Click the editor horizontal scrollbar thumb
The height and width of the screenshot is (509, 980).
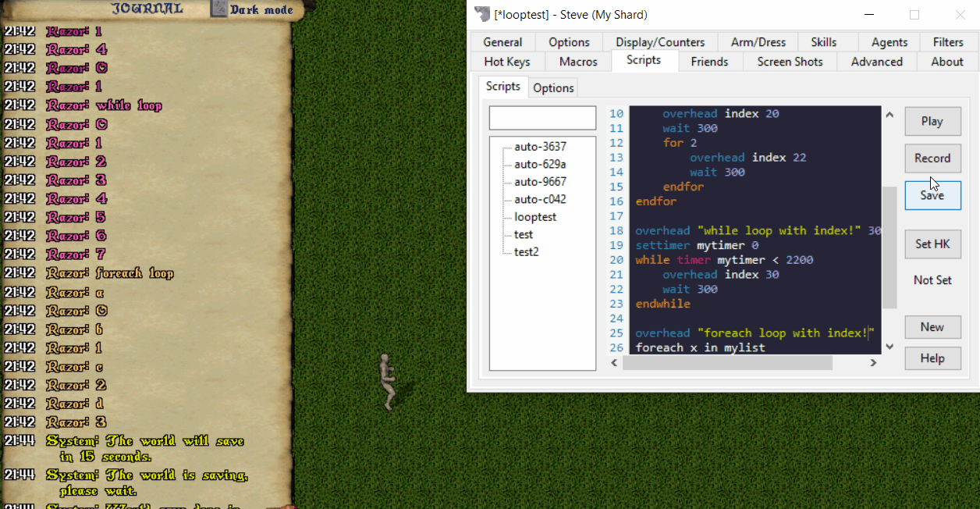pyautogui.click(x=727, y=363)
